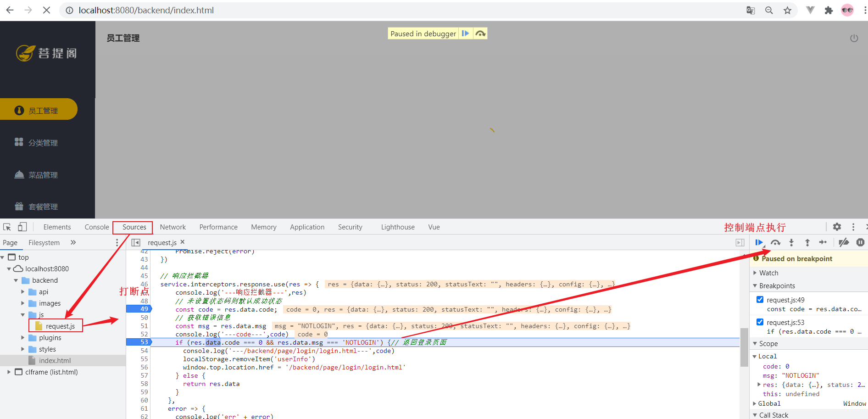
Task: Open 分类管理 in the sidebar
Action: pyautogui.click(x=43, y=143)
